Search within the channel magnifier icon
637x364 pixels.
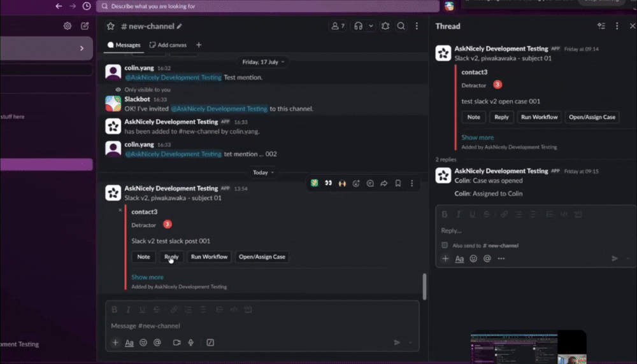point(401,26)
